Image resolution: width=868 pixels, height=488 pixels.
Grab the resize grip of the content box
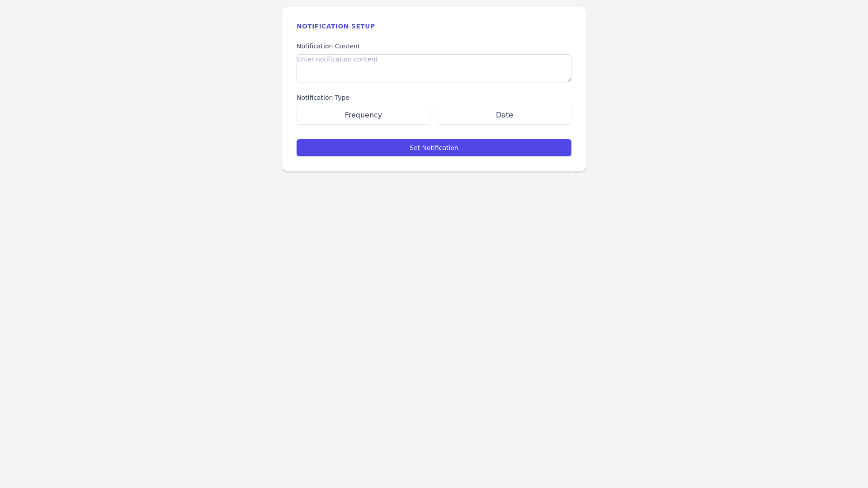[x=569, y=80]
